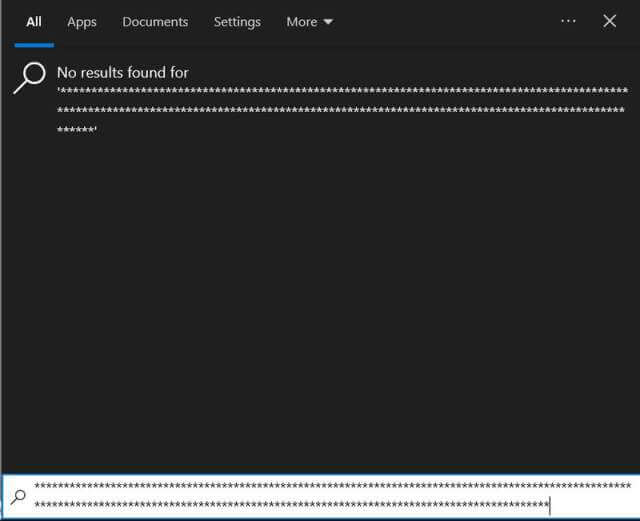The height and width of the screenshot is (521, 640).
Task: Select the Documents search tab
Action: click(x=155, y=21)
